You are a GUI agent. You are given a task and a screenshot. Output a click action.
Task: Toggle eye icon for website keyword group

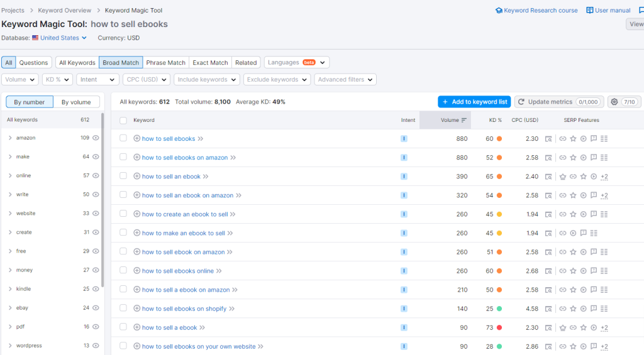tap(96, 214)
